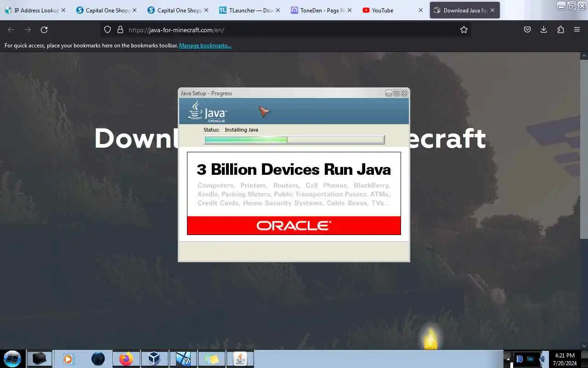The width and height of the screenshot is (588, 368).
Task: Minimize the Java Setup dialog
Action: [x=389, y=93]
